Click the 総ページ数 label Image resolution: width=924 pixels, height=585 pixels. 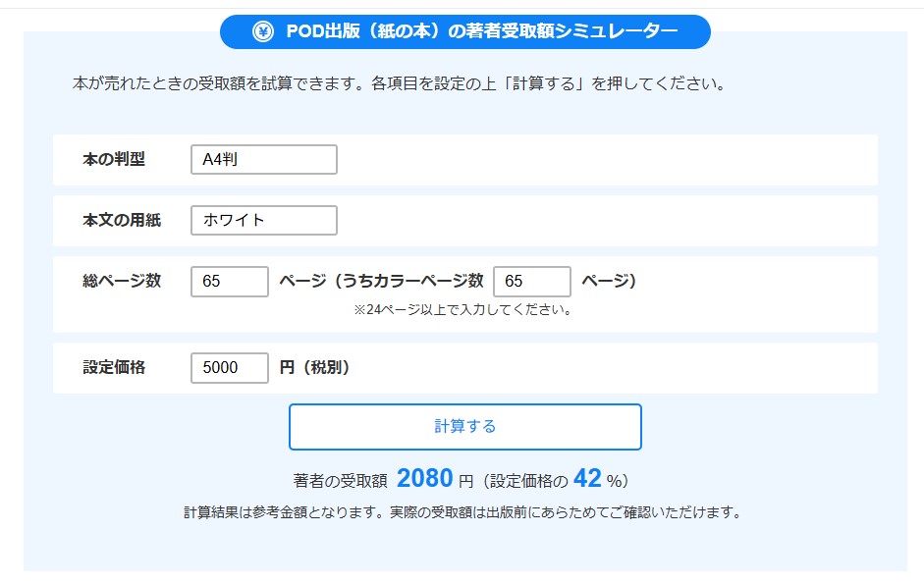click(122, 281)
